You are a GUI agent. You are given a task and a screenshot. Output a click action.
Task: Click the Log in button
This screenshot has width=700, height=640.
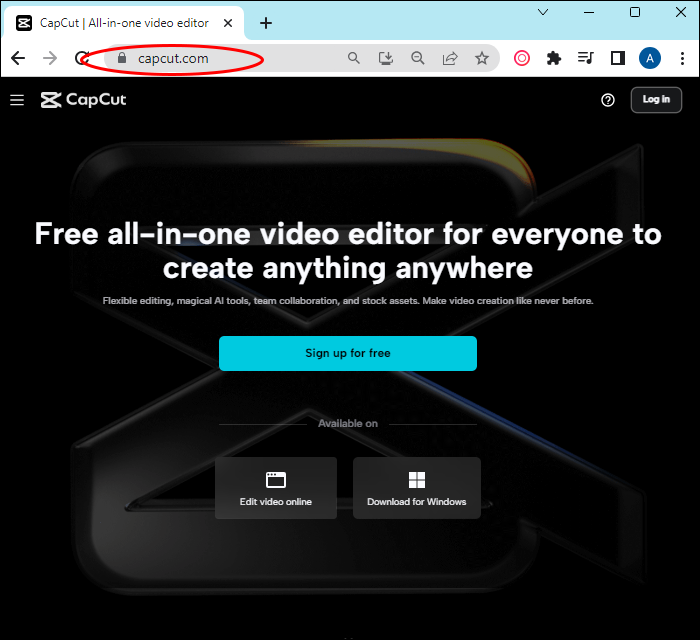pos(656,100)
